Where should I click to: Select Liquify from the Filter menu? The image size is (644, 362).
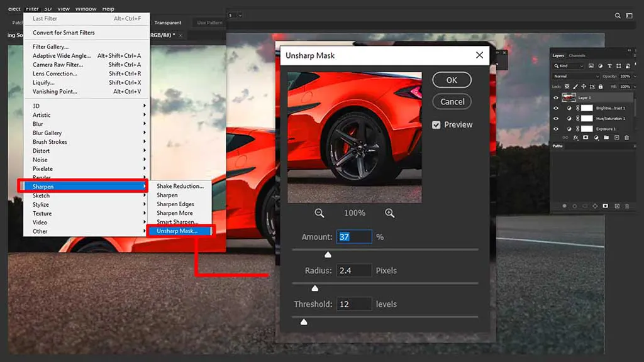pos(87,82)
